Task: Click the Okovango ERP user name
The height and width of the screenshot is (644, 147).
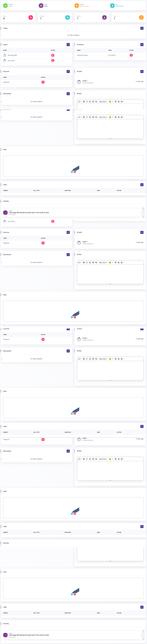Action: tap(12, 55)
